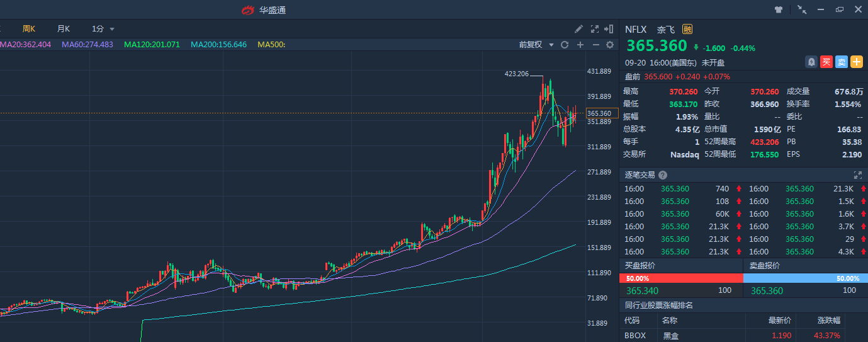The height and width of the screenshot is (342, 868).
Task: Click the blue 50.00% ask ratio bar
Action: (806, 278)
